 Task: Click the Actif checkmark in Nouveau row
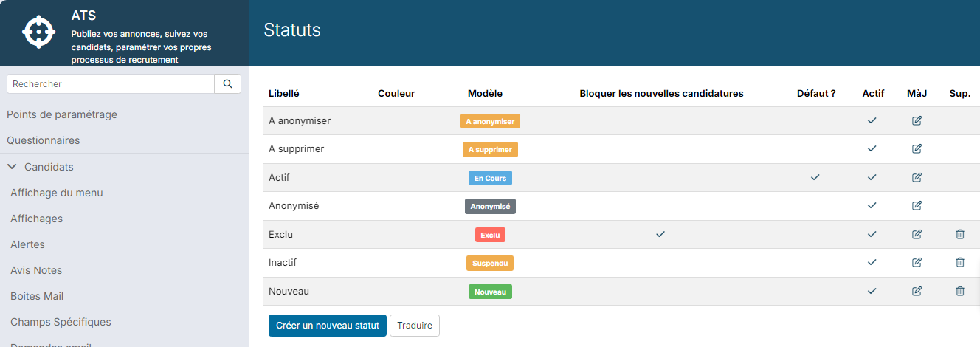click(872, 291)
